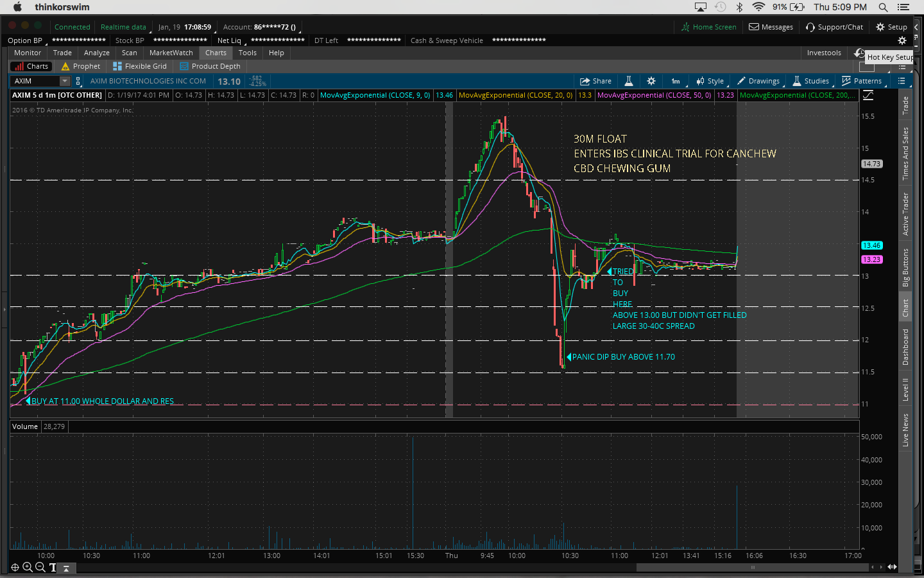Open the flask icon beside Share

(629, 81)
